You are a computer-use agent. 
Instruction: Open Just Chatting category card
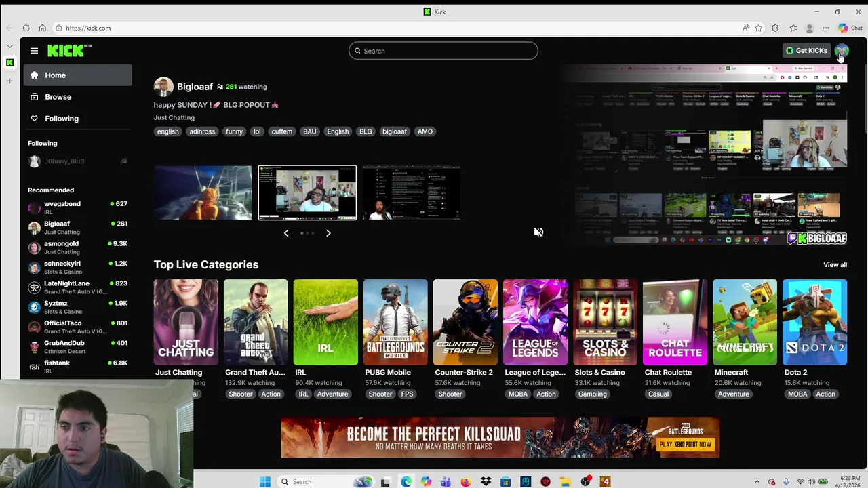tap(186, 322)
